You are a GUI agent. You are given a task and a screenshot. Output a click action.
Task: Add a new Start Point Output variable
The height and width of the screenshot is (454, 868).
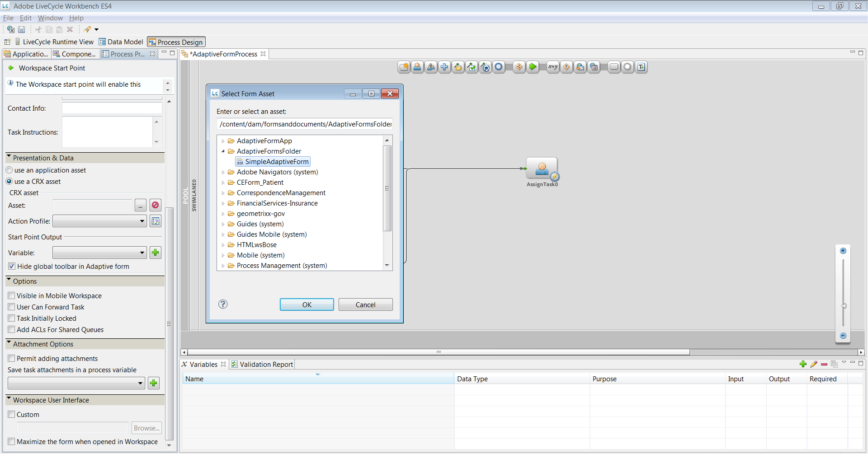[155, 253]
